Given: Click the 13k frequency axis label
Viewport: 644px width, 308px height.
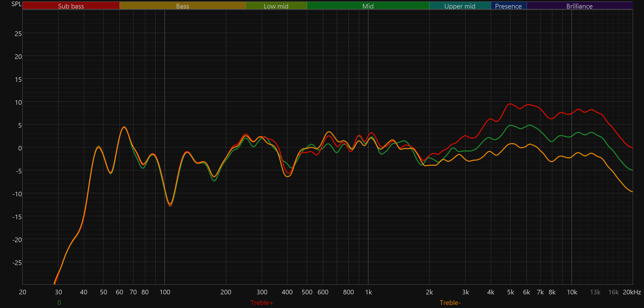Looking at the screenshot, I should tap(595, 292).
